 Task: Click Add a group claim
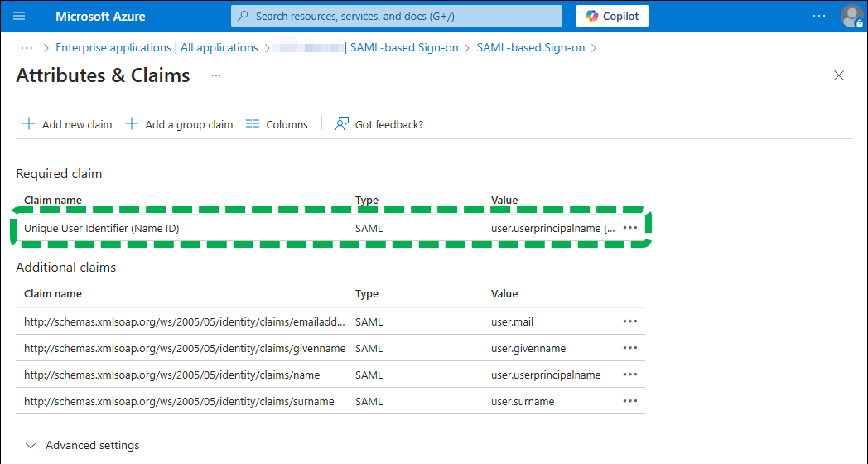pyautogui.click(x=179, y=124)
